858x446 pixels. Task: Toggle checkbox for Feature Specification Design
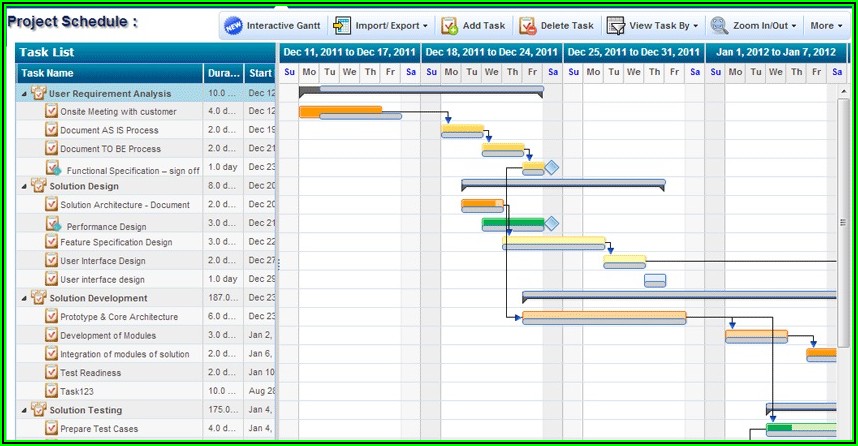tap(51, 241)
